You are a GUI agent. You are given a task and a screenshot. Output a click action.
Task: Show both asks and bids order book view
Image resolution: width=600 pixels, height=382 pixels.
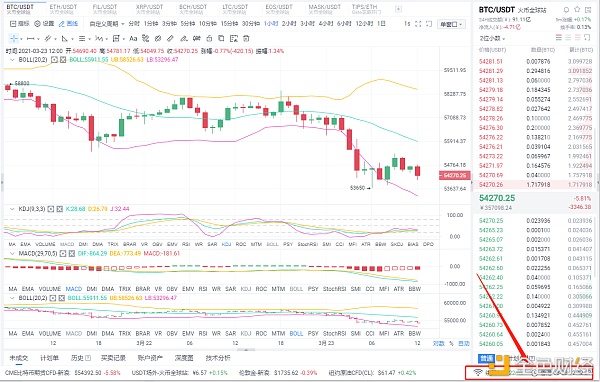559,38
